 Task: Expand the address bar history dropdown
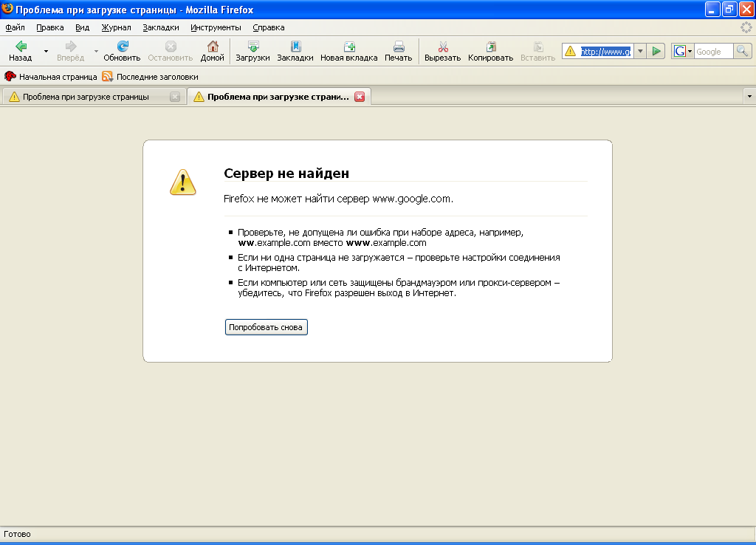(x=640, y=51)
